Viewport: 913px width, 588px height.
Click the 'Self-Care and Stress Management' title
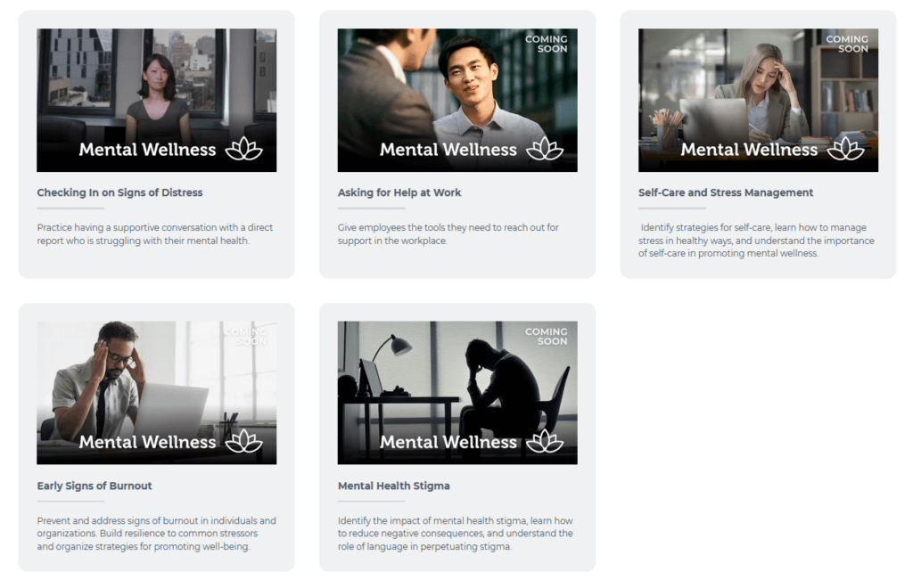pos(726,192)
